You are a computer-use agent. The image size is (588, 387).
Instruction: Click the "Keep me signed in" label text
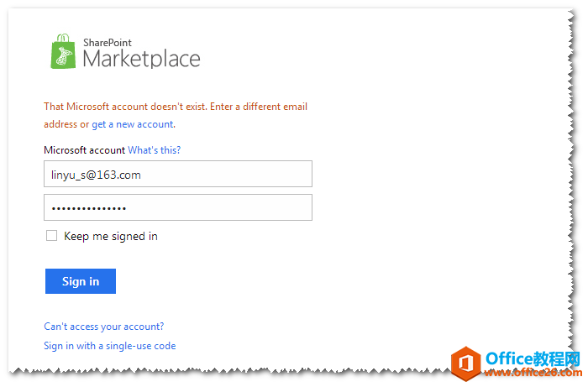pos(111,236)
